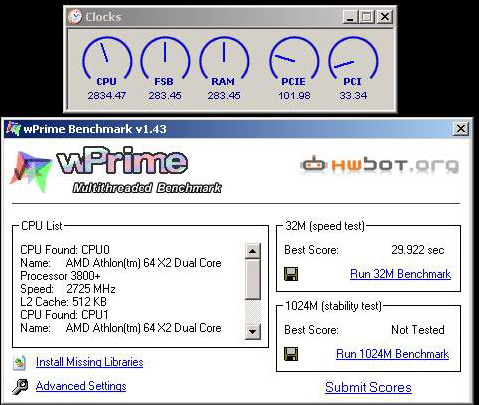Click the Clocks window clock icon

coord(75,17)
